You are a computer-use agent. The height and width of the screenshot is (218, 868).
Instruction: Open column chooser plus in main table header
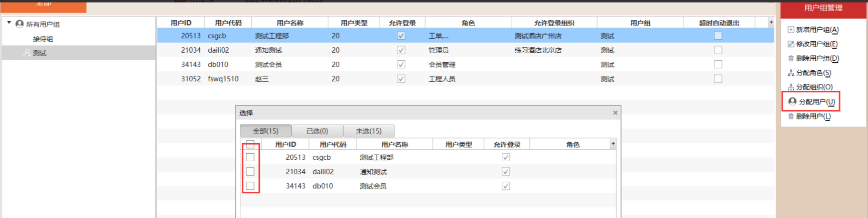pyautogui.click(x=771, y=22)
